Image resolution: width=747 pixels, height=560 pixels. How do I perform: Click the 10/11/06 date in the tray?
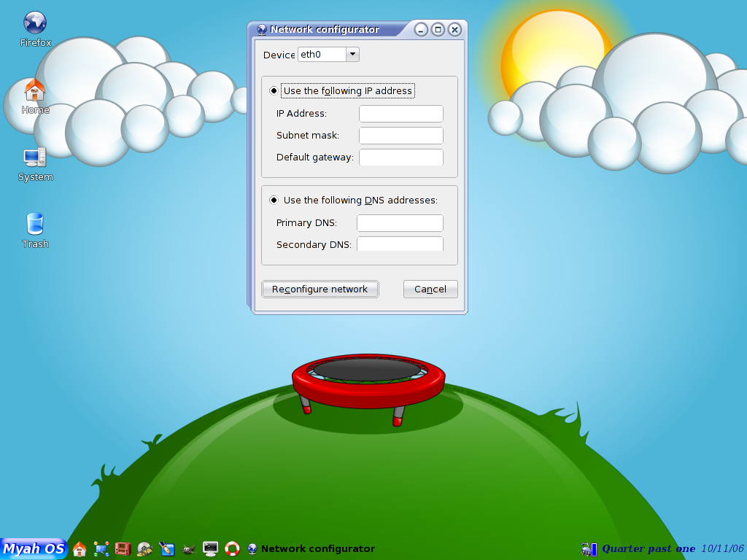click(x=722, y=548)
